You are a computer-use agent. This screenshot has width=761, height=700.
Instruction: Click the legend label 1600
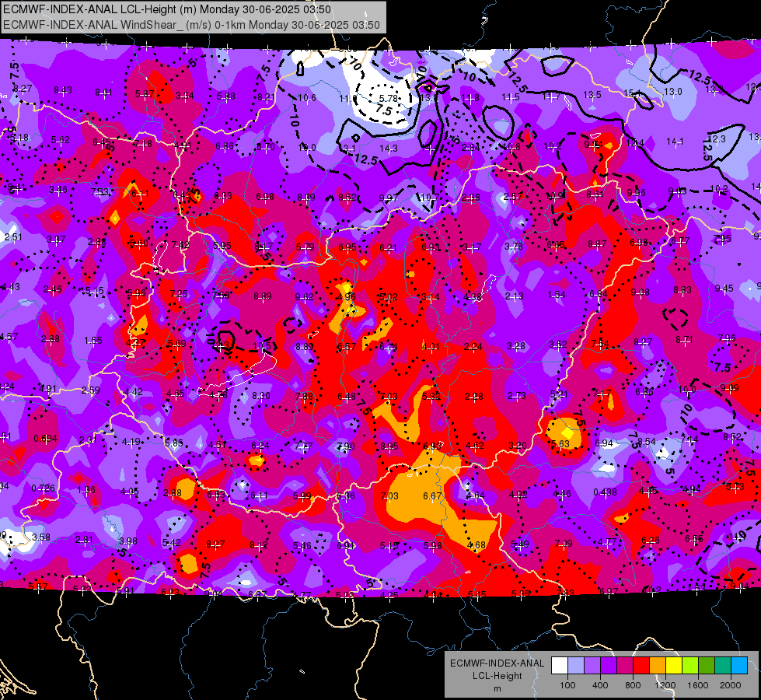[x=698, y=685]
